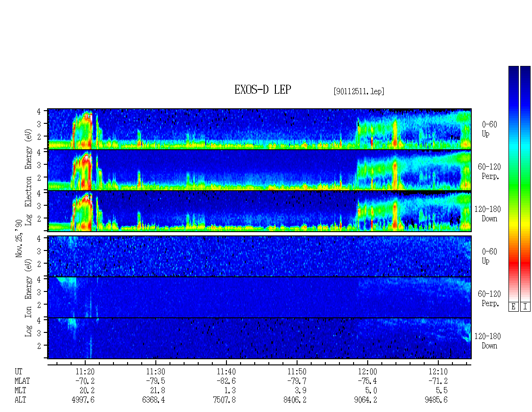Image resolution: width=532 pixels, height=412 pixels.
Task: Click the ion color bar labeled I
Action: coord(525,184)
